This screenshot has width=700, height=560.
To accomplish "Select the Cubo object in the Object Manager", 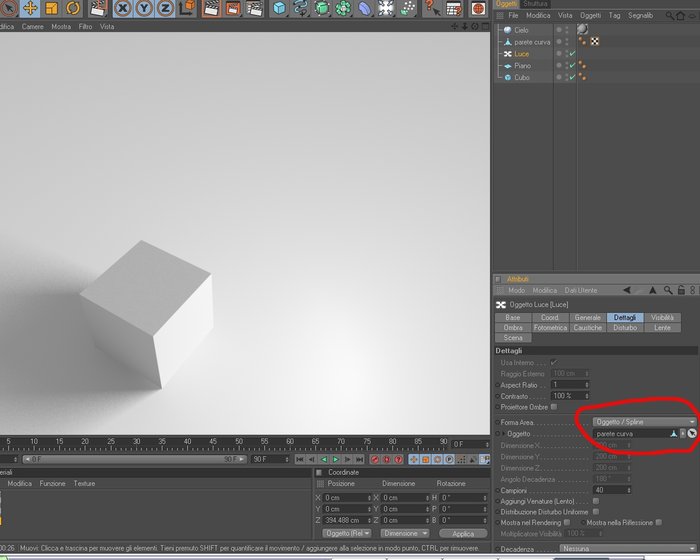I will pyautogui.click(x=521, y=77).
